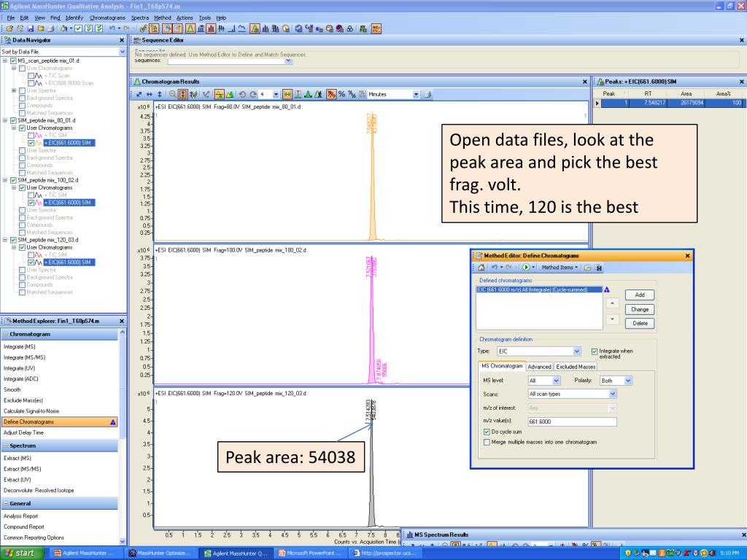This screenshot has width=747, height=560.
Task: Switch to Microsoft PowerPoint in the taskbar
Action: click(310, 553)
